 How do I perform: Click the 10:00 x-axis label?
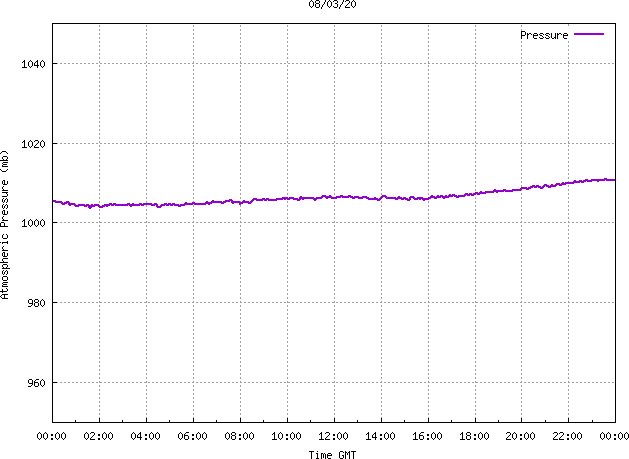[x=286, y=436]
